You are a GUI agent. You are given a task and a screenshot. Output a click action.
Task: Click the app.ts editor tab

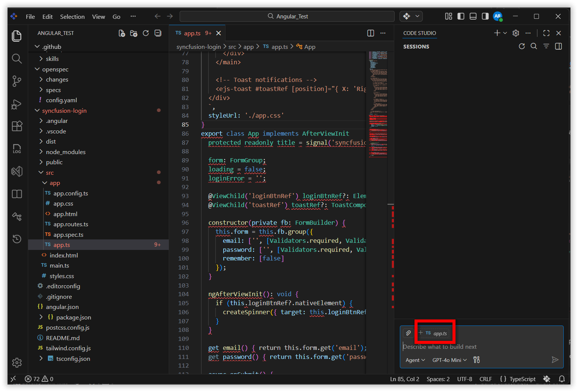click(x=192, y=33)
